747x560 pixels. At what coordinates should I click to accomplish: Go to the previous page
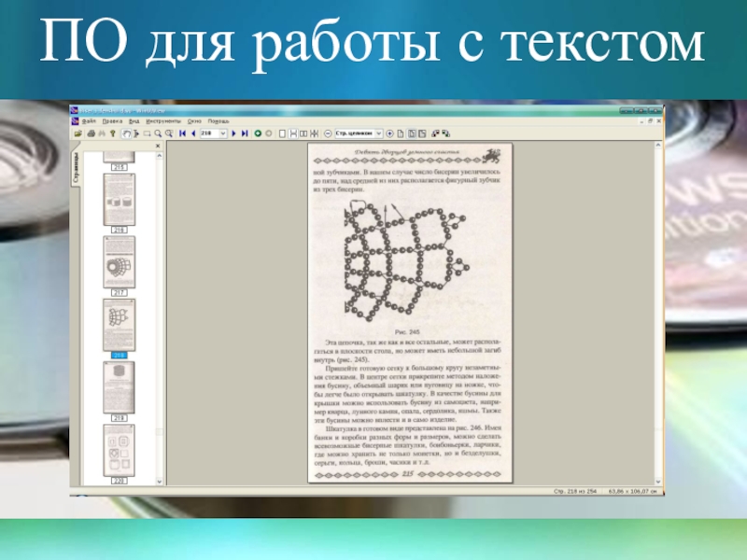[x=191, y=133]
